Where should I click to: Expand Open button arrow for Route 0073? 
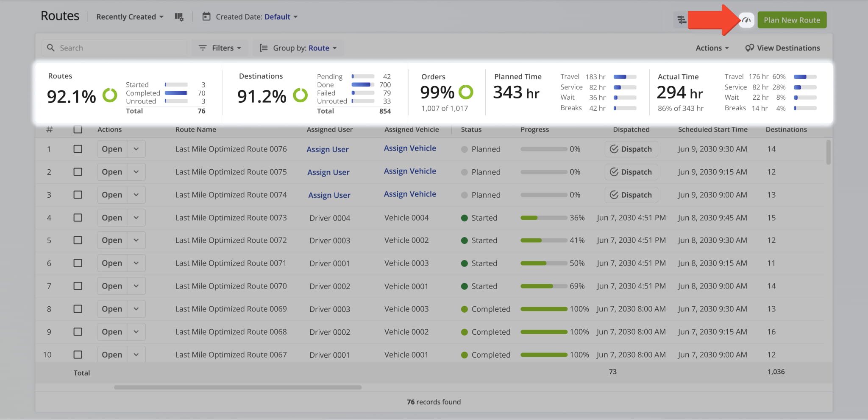coord(136,218)
